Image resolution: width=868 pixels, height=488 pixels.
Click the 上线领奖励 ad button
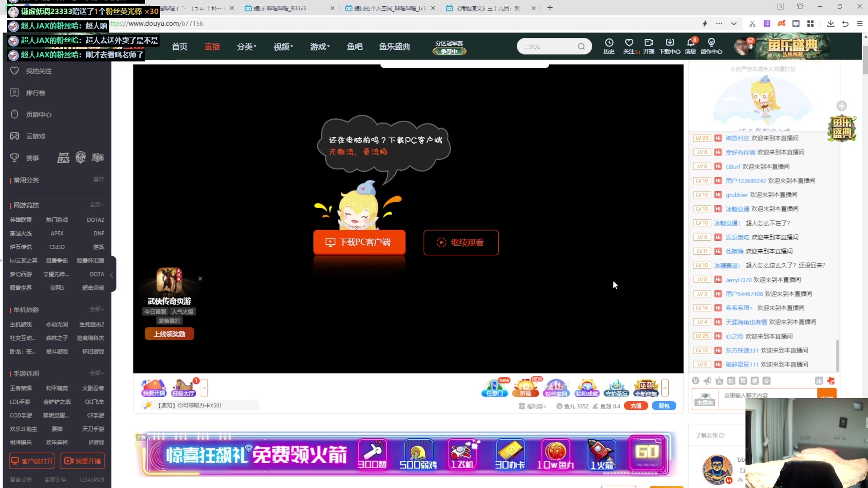pyautogui.click(x=170, y=334)
